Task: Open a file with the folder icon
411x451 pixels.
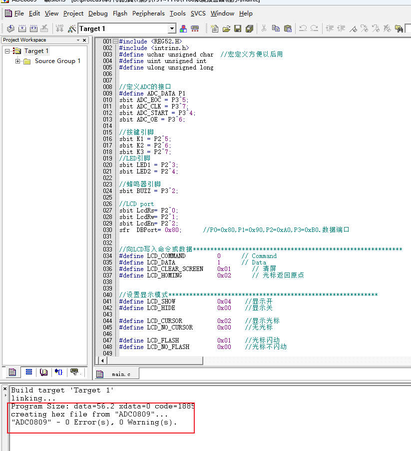Action: pos(226,29)
